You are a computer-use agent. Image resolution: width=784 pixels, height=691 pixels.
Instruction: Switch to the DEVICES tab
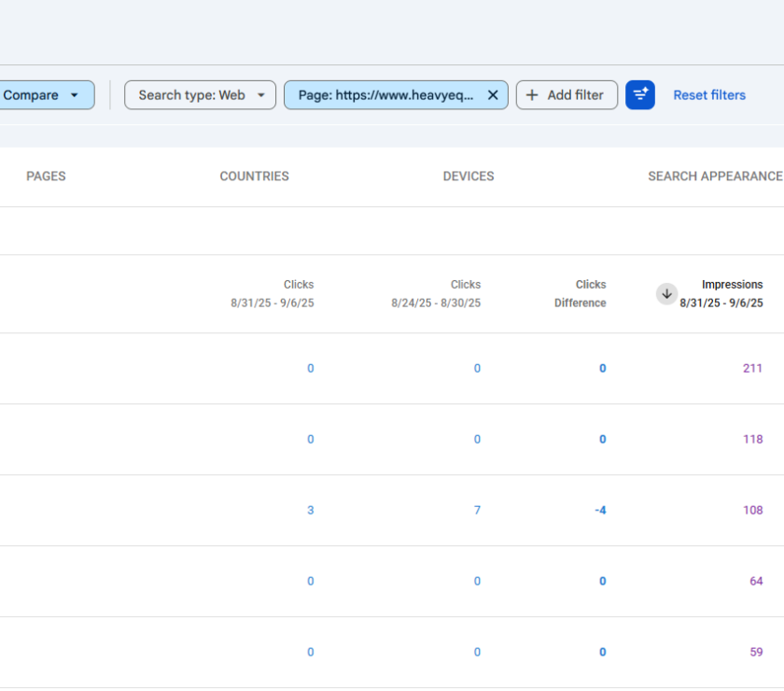pyautogui.click(x=469, y=176)
